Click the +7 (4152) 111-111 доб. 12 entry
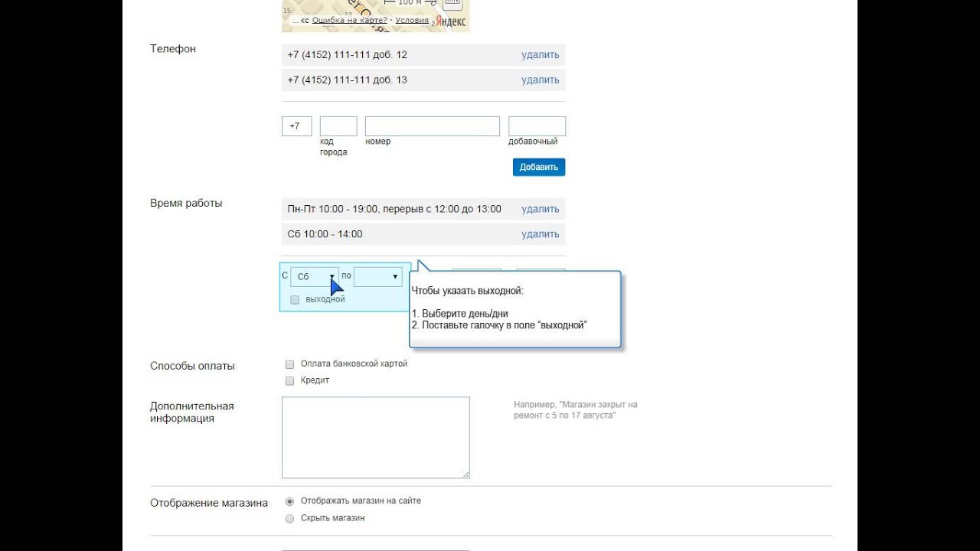980x551 pixels. click(347, 55)
